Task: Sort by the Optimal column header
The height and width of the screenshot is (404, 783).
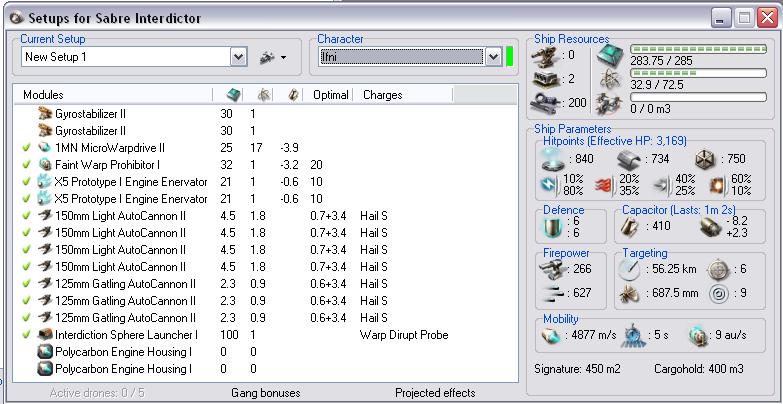Action: (330, 95)
